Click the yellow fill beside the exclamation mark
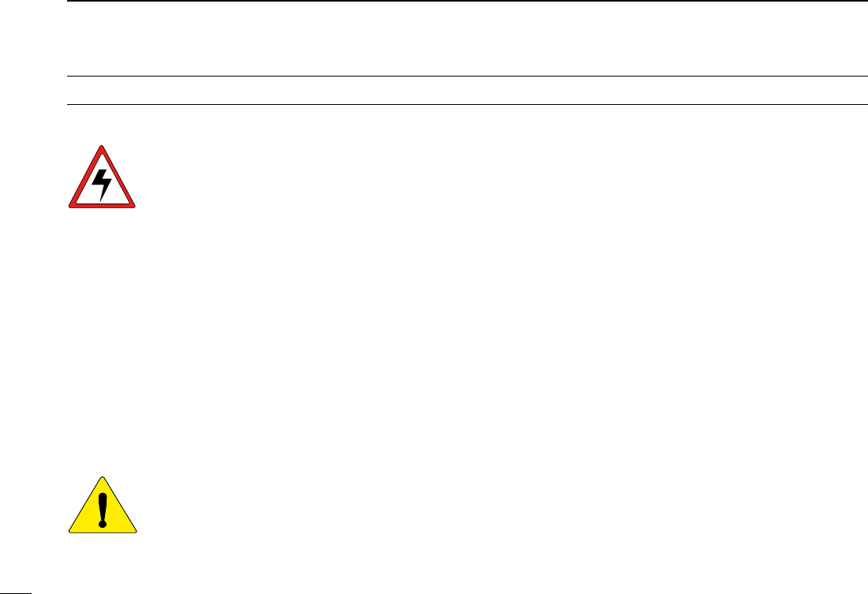 (x=119, y=519)
